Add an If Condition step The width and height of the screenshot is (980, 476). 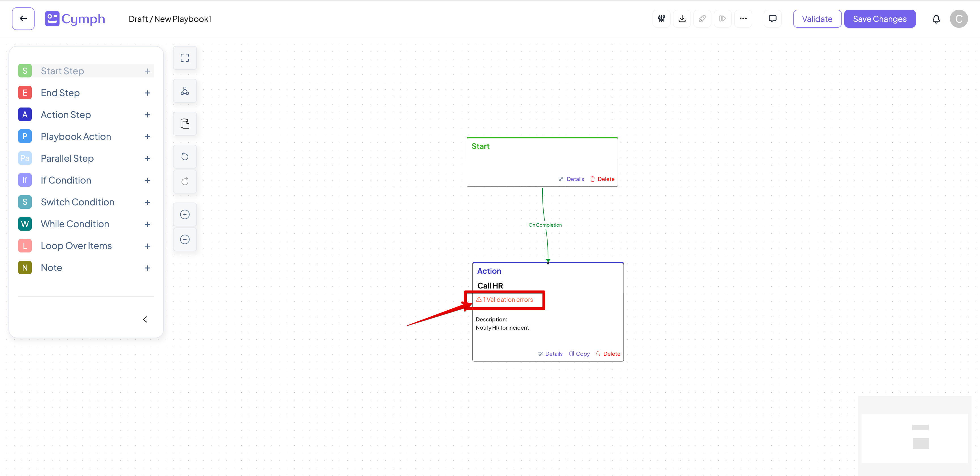click(x=147, y=180)
